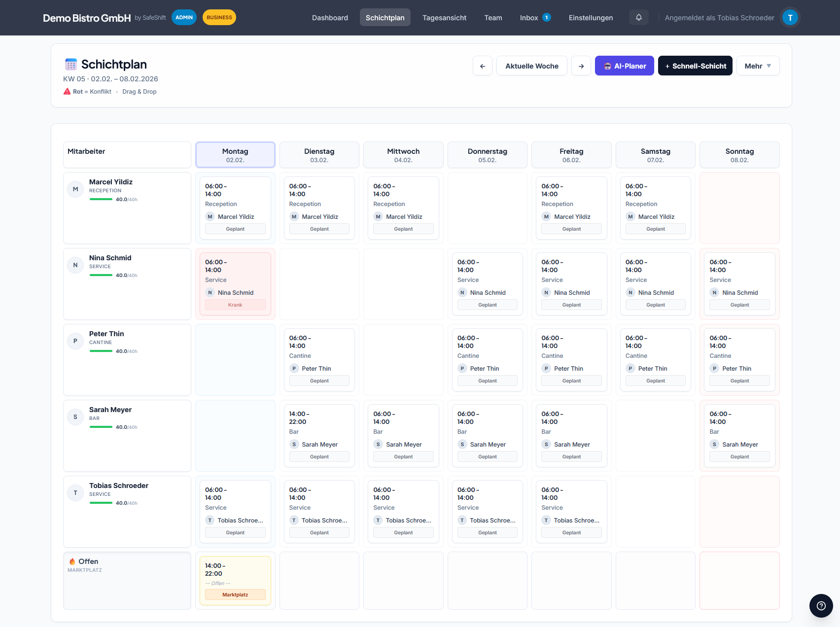Go to the next week using the right arrow
The height and width of the screenshot is (627, 840).
point(581,66)
